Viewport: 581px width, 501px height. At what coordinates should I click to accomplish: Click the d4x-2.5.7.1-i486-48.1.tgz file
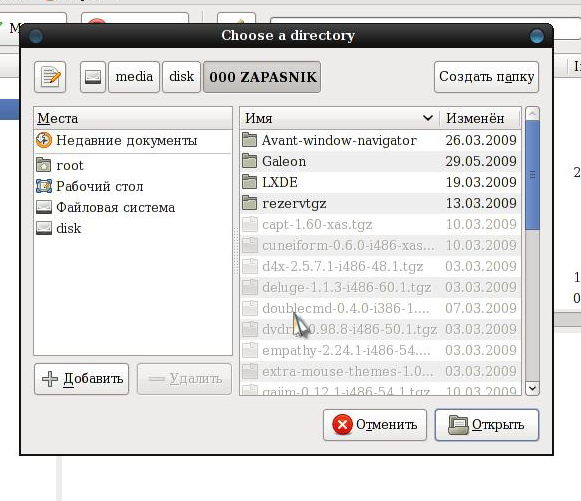(x=380, y=266)
